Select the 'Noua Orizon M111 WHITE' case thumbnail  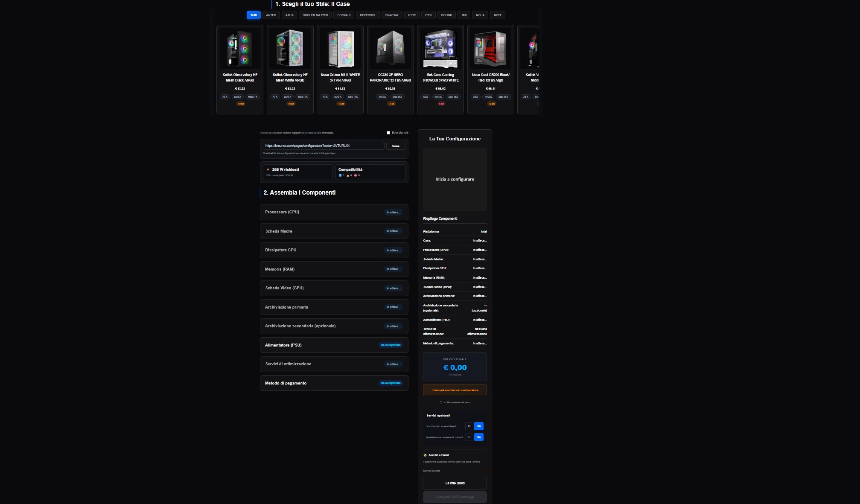[340, 48]
